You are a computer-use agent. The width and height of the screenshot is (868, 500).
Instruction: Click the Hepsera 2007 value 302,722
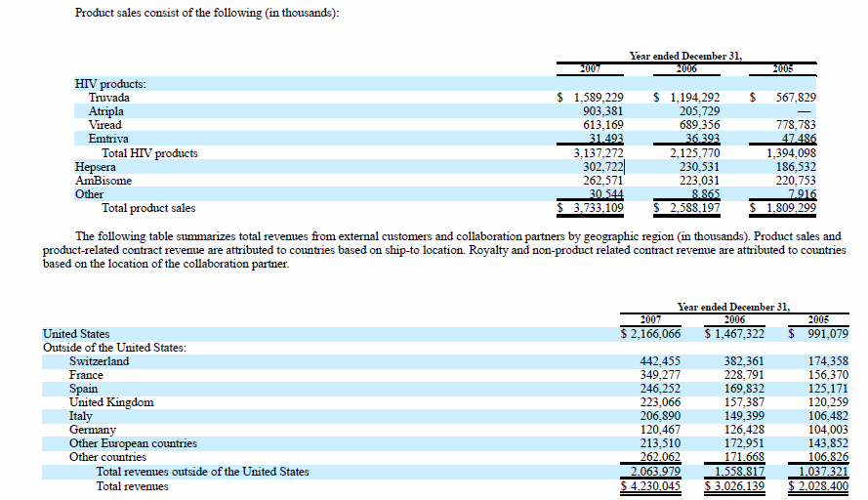click(602, 167)
